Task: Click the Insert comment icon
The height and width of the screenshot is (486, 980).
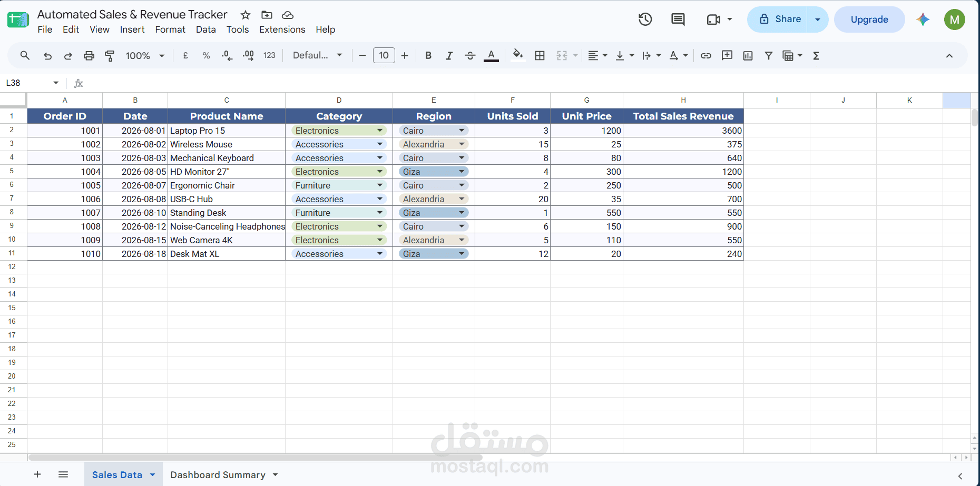Action: (x=727, y=56)
